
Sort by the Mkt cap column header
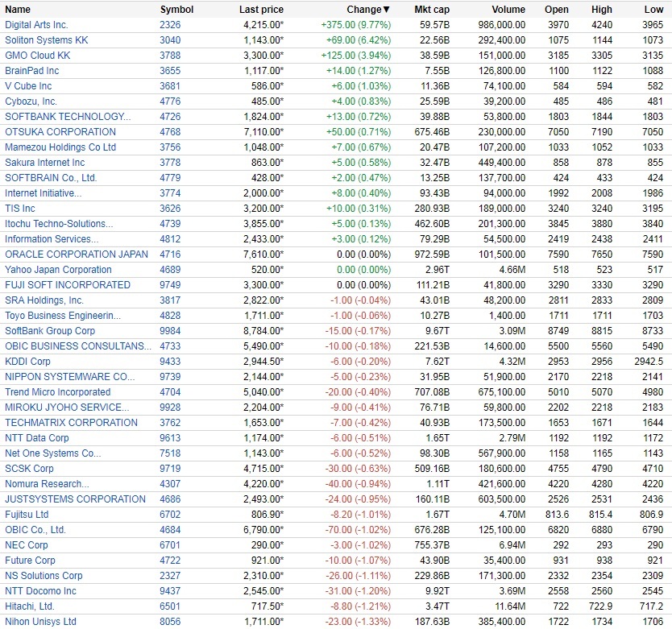(432, 10)
